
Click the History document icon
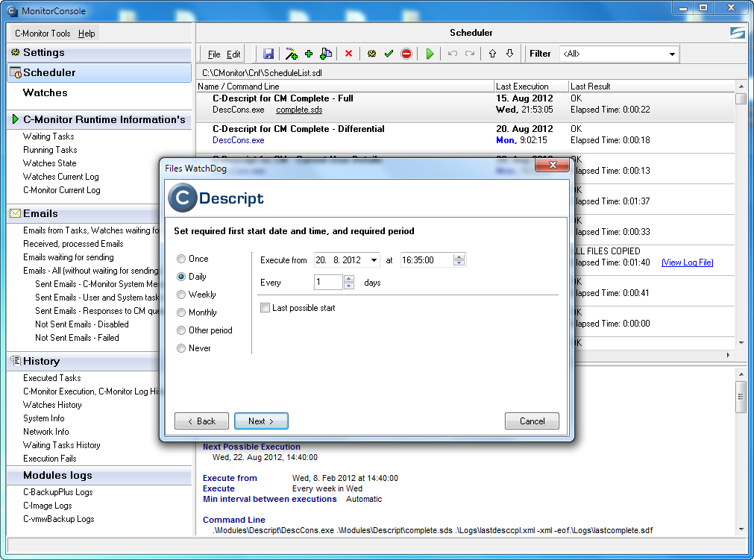click(16, 360)
